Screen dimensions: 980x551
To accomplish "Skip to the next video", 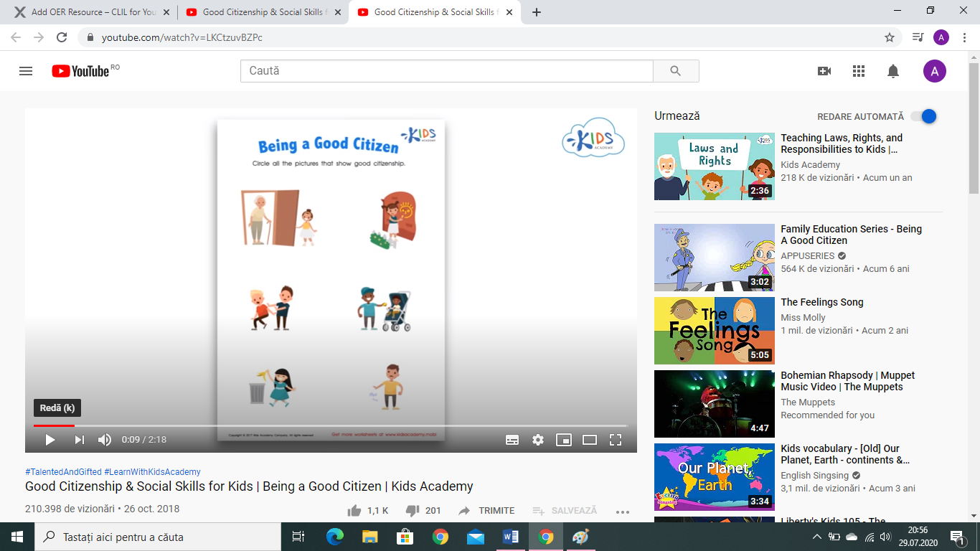I will click(x=79, y=440).
